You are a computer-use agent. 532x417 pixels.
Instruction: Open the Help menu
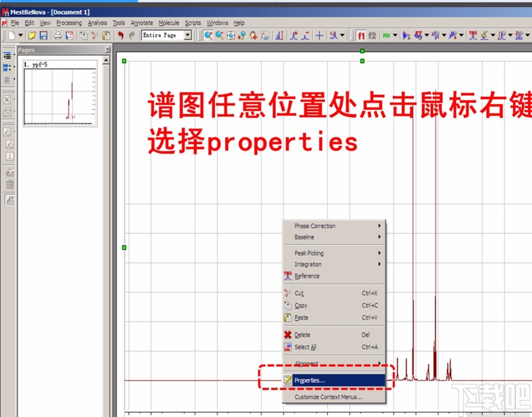click(239, 23)
